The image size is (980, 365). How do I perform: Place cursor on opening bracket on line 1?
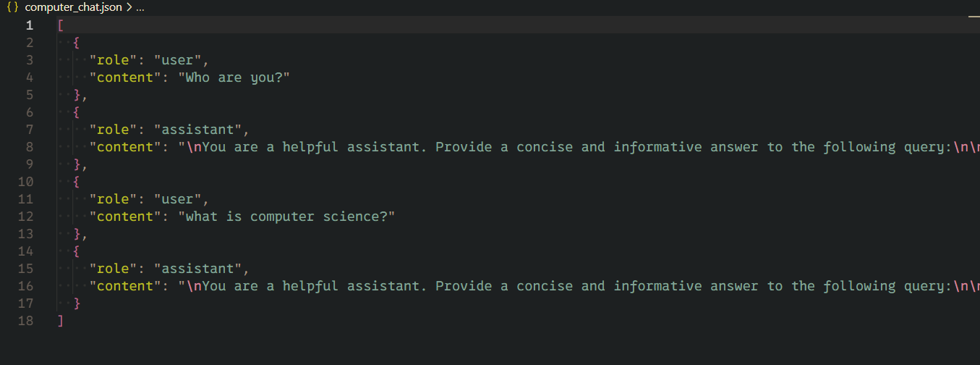(x=60, y=25)
